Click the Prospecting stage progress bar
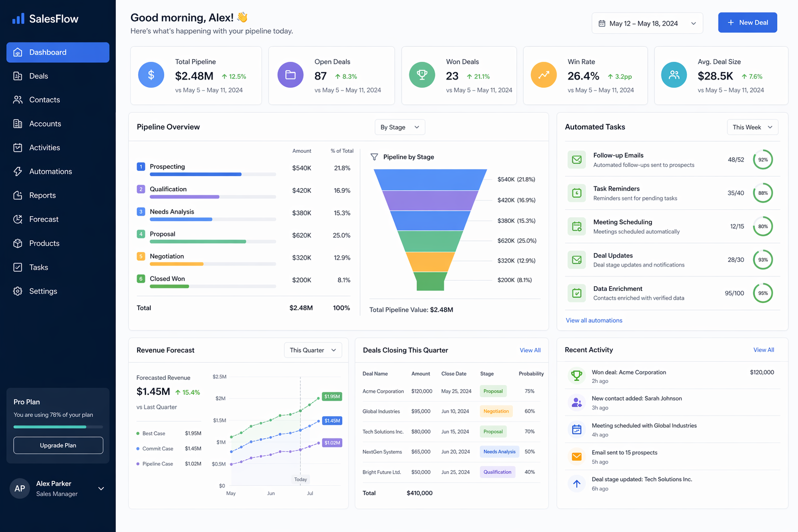The image size is (798, 532). pos(212,175)
